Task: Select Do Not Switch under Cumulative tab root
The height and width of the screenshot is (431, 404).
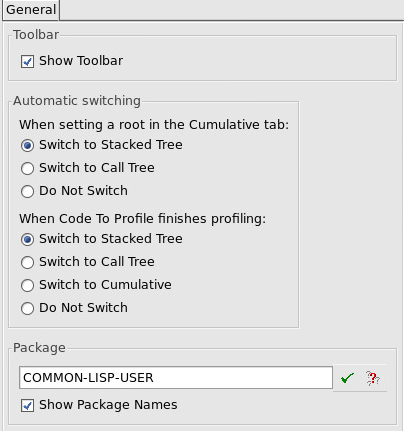Action: point(27,191)
